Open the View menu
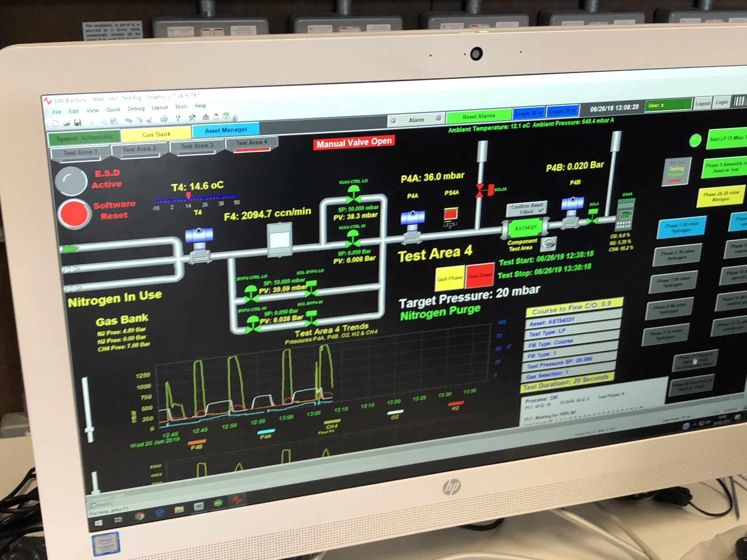The image size is (747, 560). [92, 110]
